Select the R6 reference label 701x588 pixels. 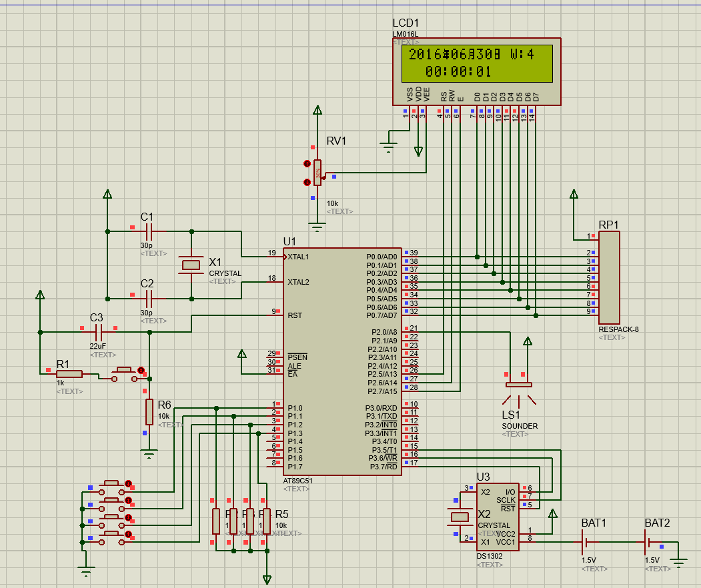pos(164,405)
